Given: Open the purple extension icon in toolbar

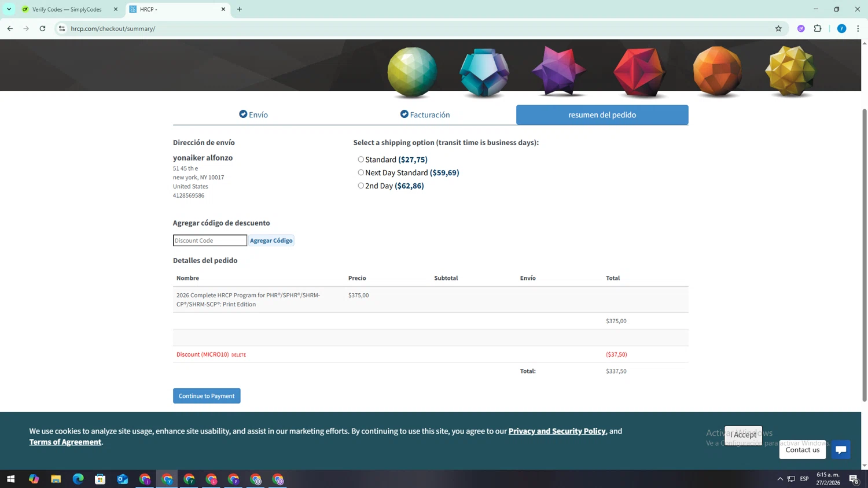Looking at the screenshot, I should point(801,28).
